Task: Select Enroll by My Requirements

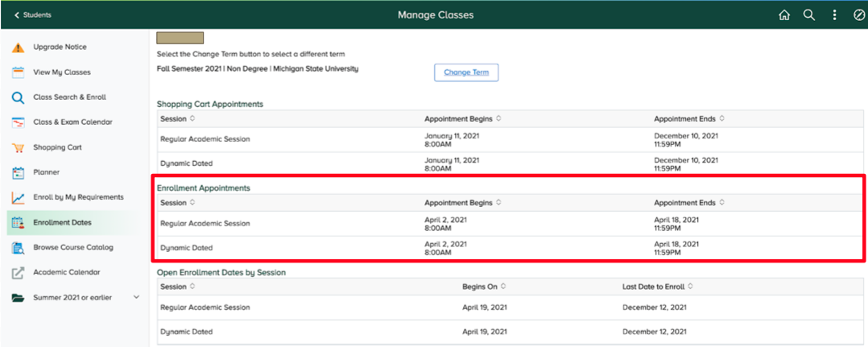Action: [x=78, y=197]
